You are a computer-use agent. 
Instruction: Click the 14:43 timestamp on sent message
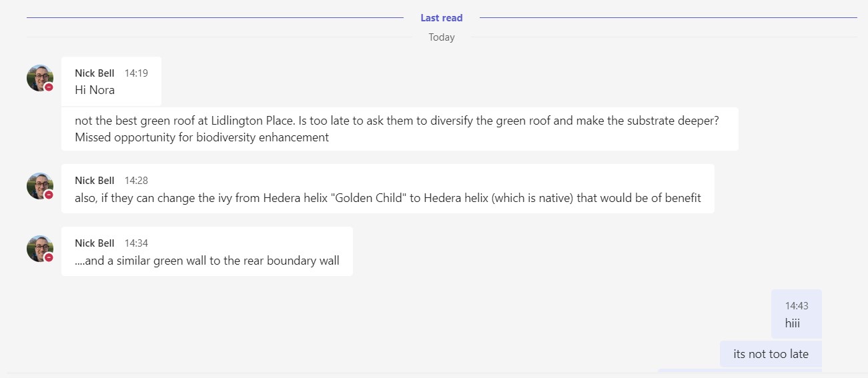(x=797, y=306)
